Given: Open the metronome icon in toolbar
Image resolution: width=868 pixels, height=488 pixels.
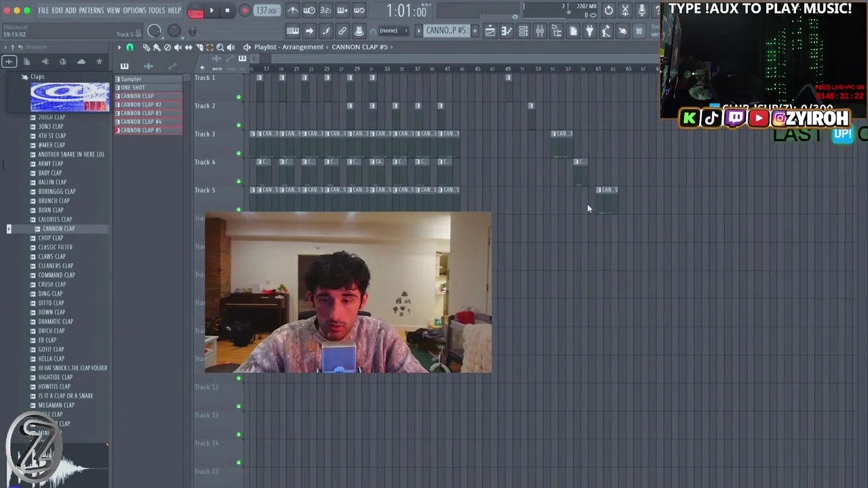Looking at the screenshot, I should (292, 10).
